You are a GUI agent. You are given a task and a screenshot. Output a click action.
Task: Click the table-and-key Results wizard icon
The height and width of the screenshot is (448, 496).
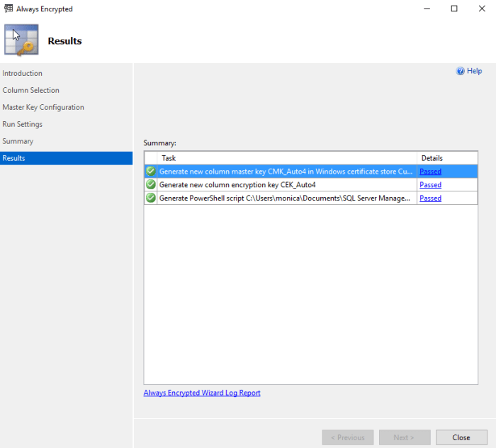coord(21,40)
